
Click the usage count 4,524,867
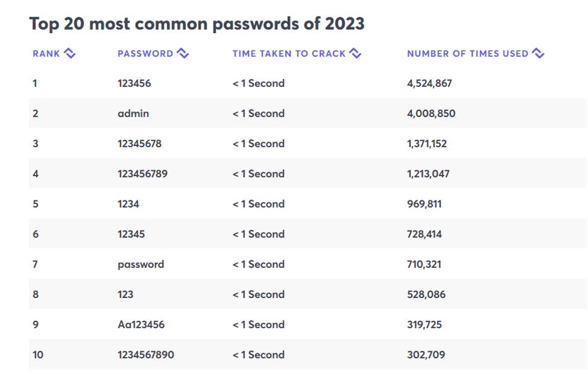tap(429, 83)
